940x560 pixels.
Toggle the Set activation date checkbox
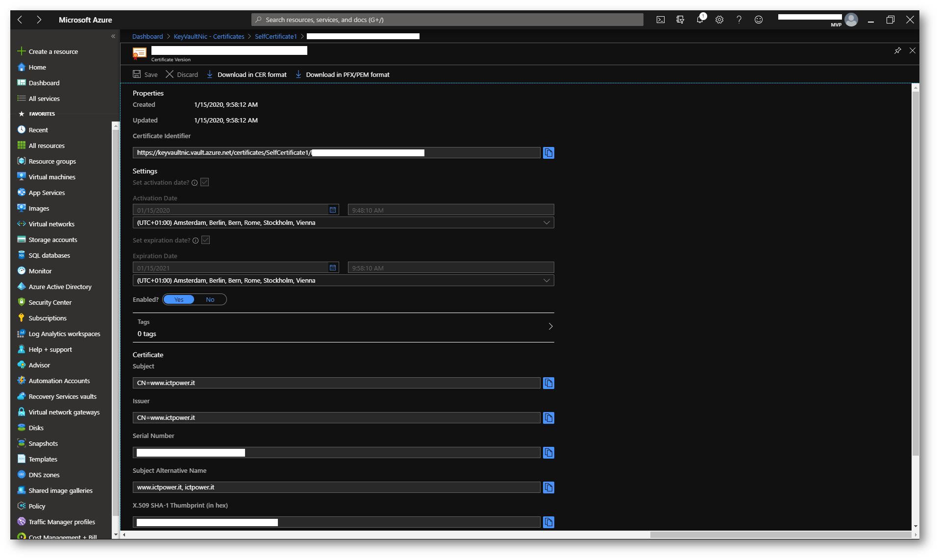(x=205, y=182)
